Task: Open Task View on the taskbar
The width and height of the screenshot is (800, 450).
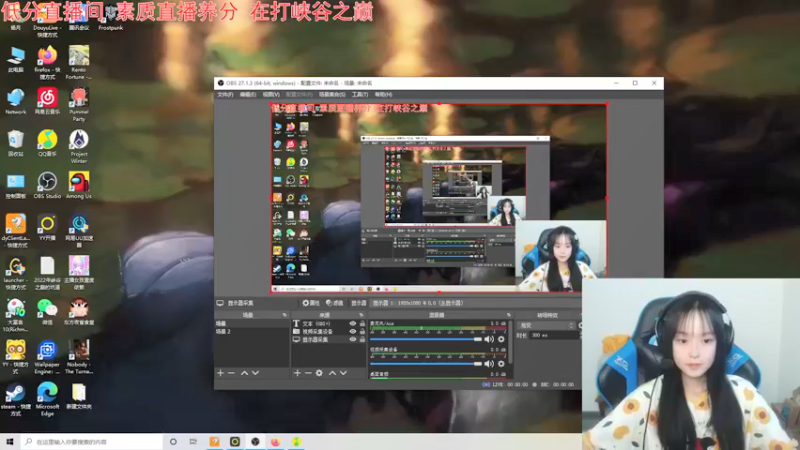Action: point(193,441)
